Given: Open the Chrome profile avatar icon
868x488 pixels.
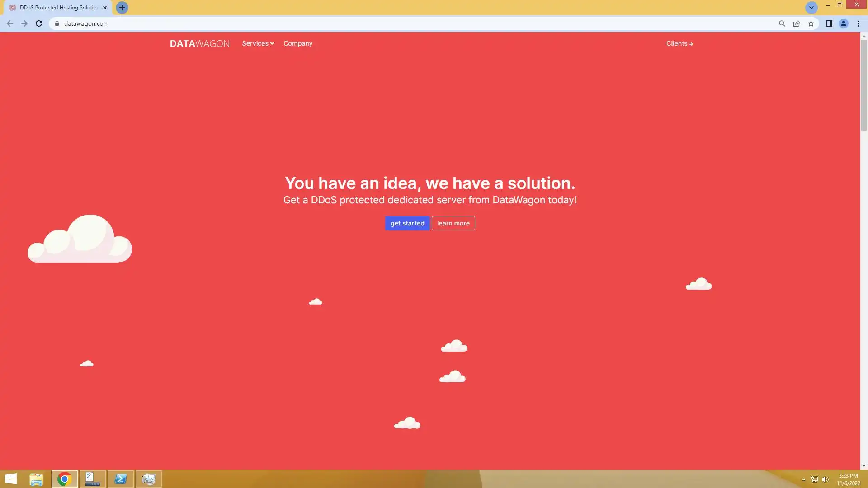Looking at the screenshot, I should [x=843, y=23].
